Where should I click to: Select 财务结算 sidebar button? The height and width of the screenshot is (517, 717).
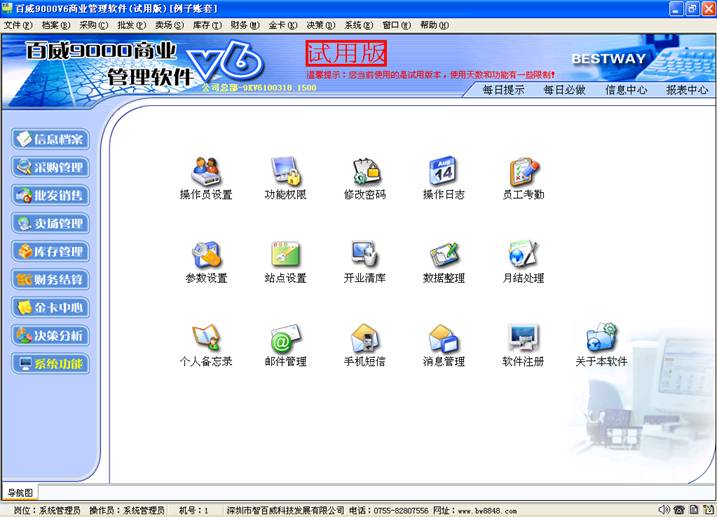coord(50,280)
